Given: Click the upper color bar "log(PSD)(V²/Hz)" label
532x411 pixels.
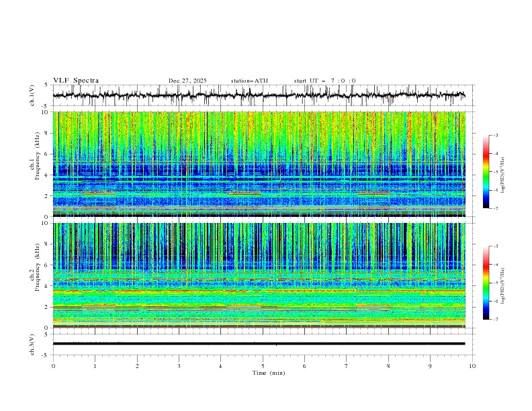Looking at the screenshot, I should click(503, 175).
